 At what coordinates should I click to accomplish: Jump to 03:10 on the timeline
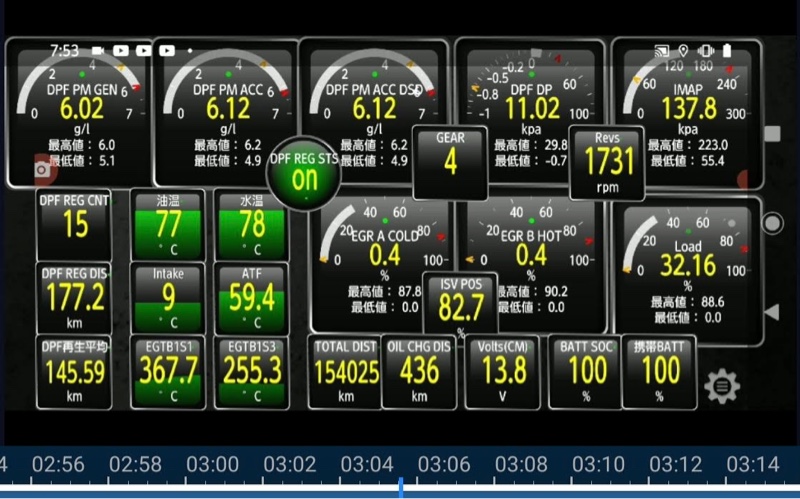point(598,464)
